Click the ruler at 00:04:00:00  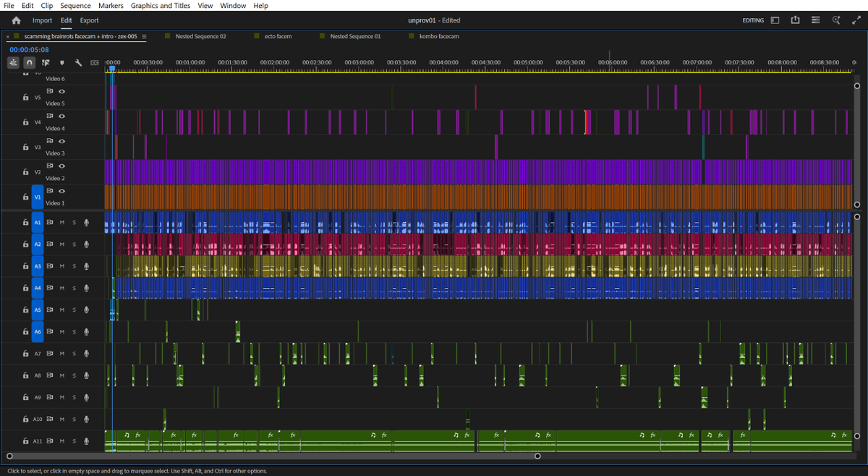pos(443,63)
